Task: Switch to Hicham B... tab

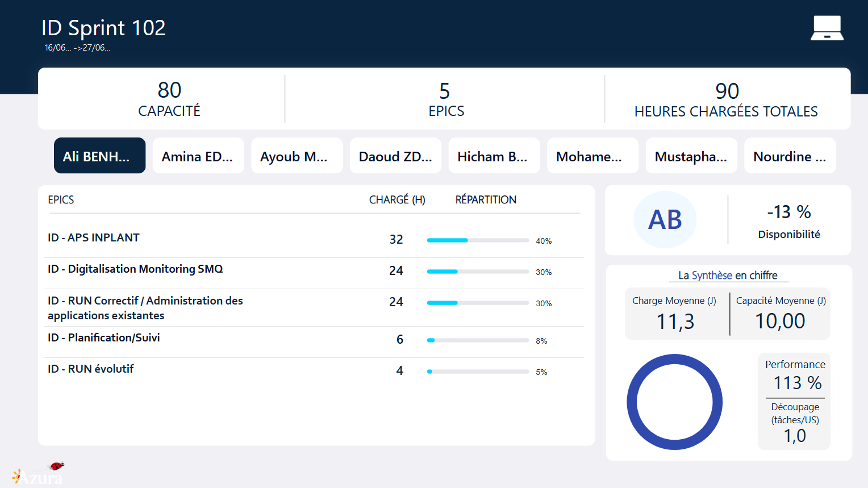Action: tap(494, 156)
